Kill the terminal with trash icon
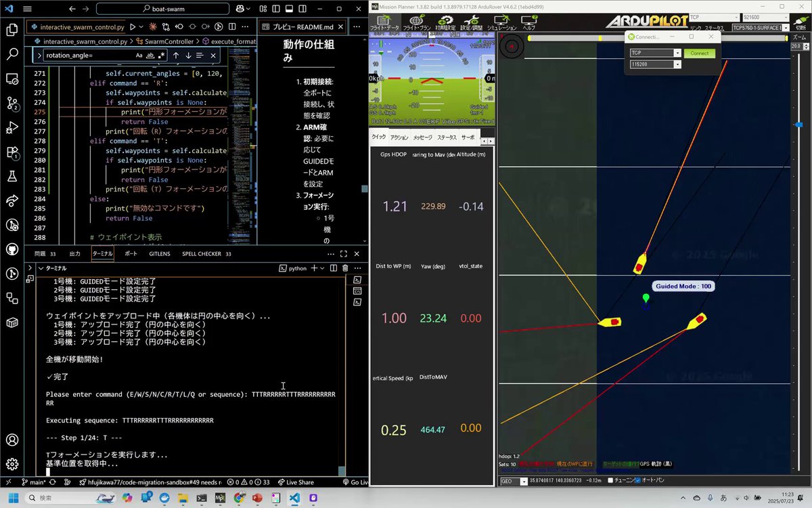The height and width of the screenshot is (508, 812). (x=344, y=268)
